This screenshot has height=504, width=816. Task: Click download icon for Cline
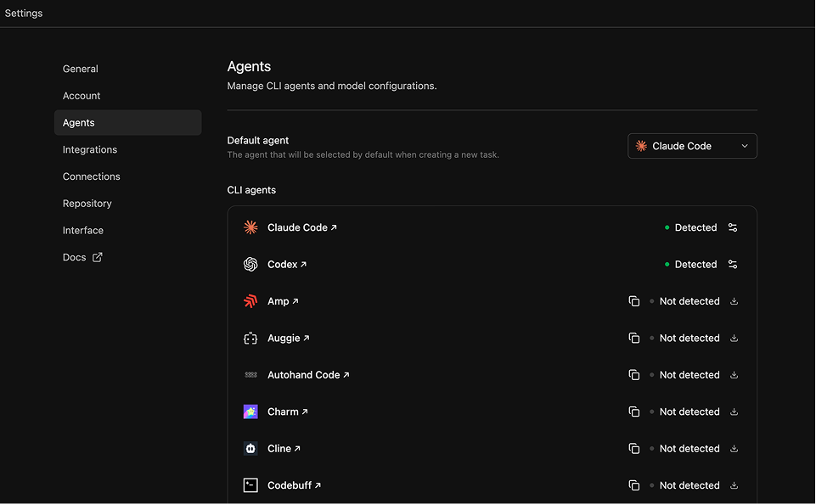tap(734, 448)
